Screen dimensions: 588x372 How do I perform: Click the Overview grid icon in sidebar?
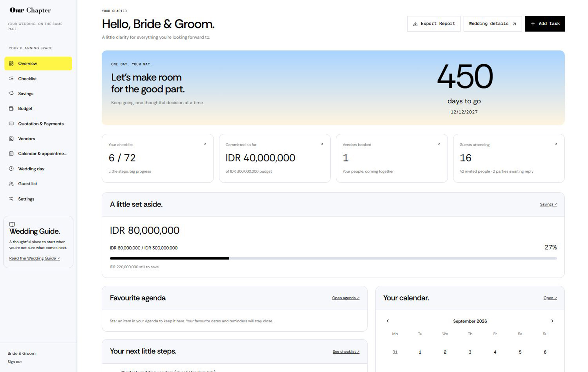11,64
